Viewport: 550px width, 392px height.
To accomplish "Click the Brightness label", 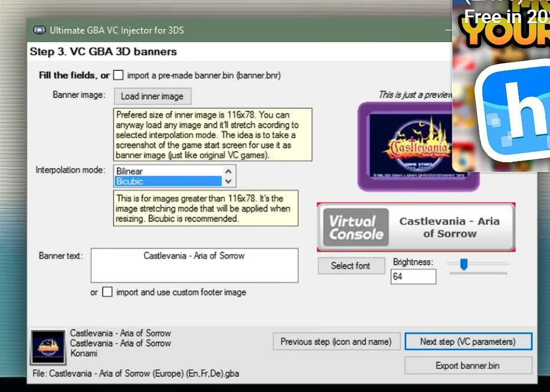I will (x=413, y=262).
